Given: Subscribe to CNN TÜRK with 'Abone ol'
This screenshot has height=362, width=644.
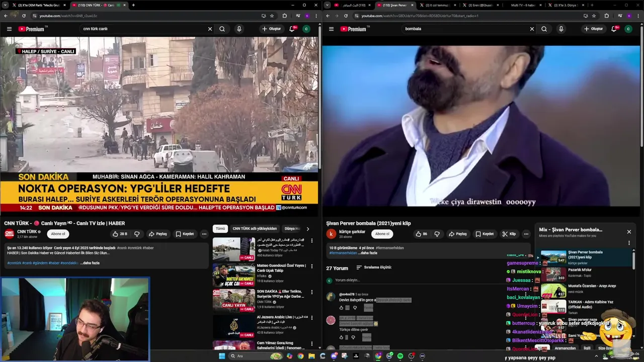Looking at the screenshot, I should pyautogui.click(x=58, y=234).
